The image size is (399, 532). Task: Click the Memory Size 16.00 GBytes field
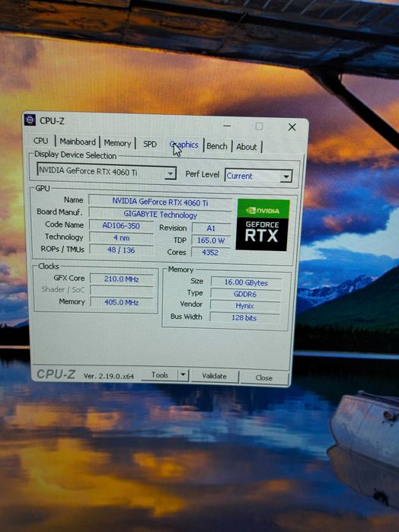246,282
